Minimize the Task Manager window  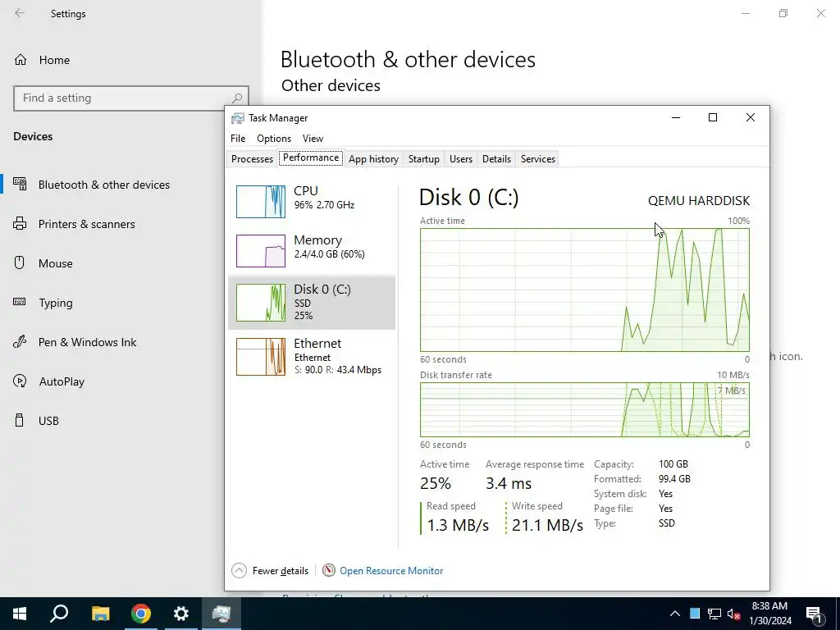(676, 117)
